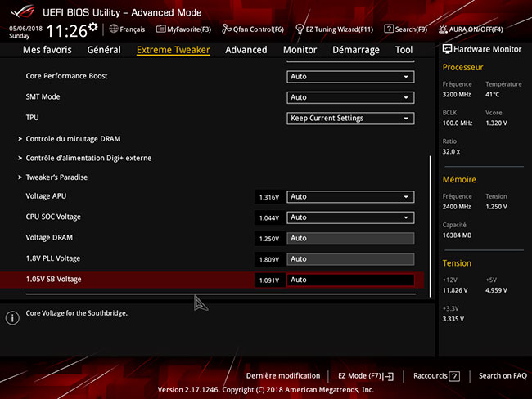The height and width of the screenshot is (399, 532).
Task: Click the 16384 MB capacity value
Action: coord(457,235)
